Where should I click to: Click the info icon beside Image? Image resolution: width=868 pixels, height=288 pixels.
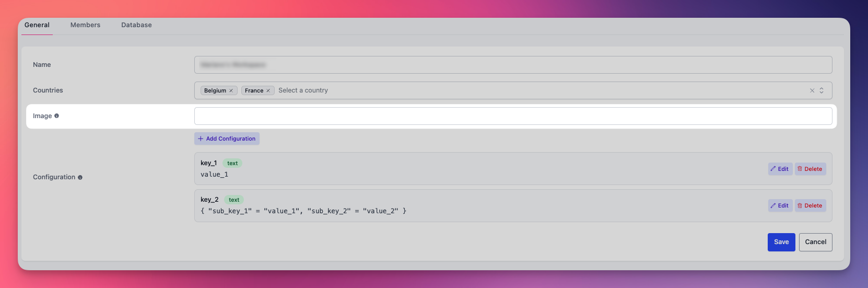point(57,116)
